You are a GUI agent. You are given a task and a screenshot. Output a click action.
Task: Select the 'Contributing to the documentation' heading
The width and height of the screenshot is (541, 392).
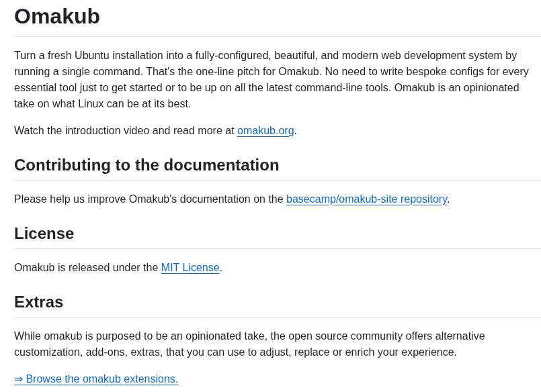pos(147,165)
